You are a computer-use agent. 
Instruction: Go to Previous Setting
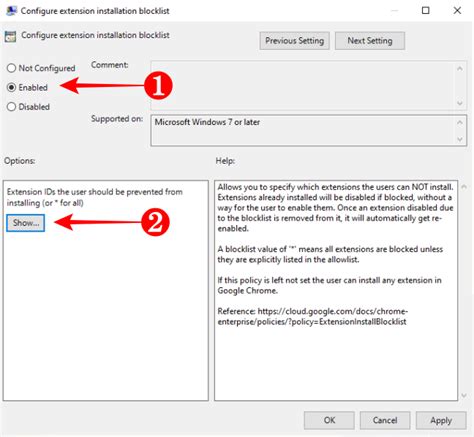point(295,41)
